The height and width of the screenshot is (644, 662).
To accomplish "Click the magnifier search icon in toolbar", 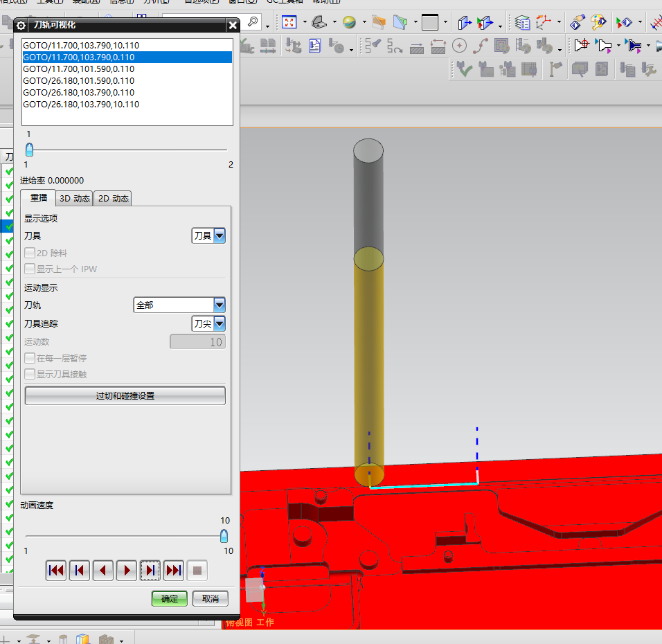I will click(x=253, y=22).
